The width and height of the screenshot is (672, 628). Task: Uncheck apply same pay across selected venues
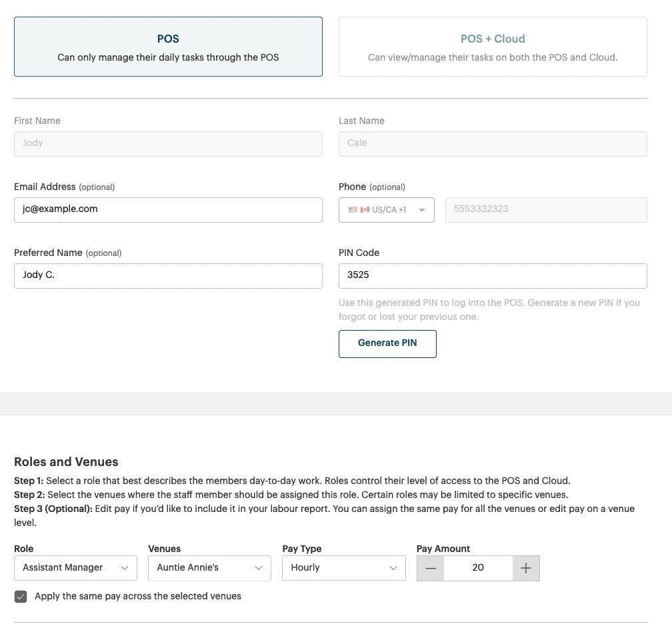21,596
